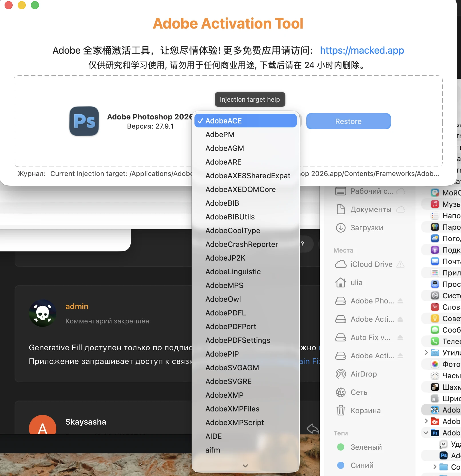Image resolution: width=461 pixels, height=476 pixels.
Task: Open Сеть network in Finder sidebar
Action: (351, 392)
